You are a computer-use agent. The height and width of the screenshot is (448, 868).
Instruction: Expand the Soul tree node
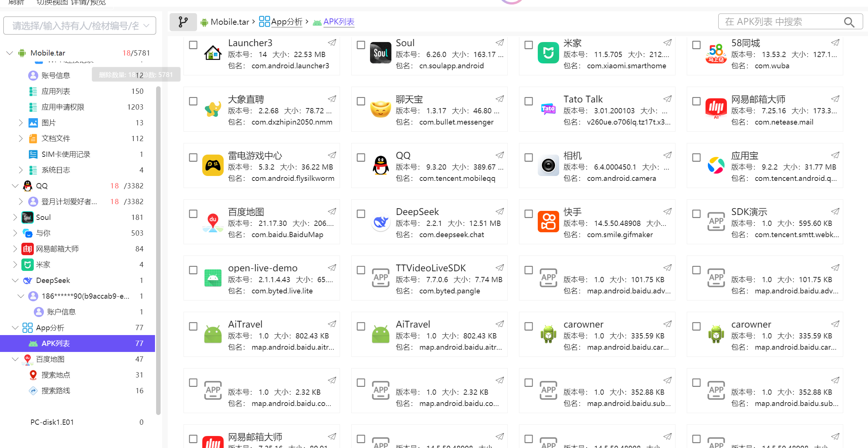tap(15, 217)
